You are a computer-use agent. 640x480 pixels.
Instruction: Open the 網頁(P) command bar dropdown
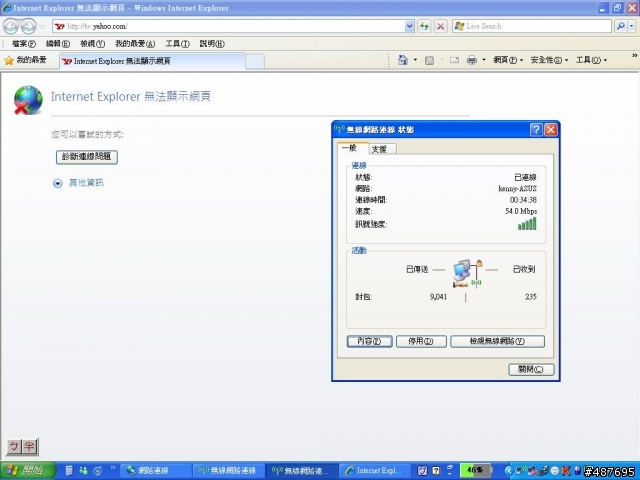click(x=508, y=60)
